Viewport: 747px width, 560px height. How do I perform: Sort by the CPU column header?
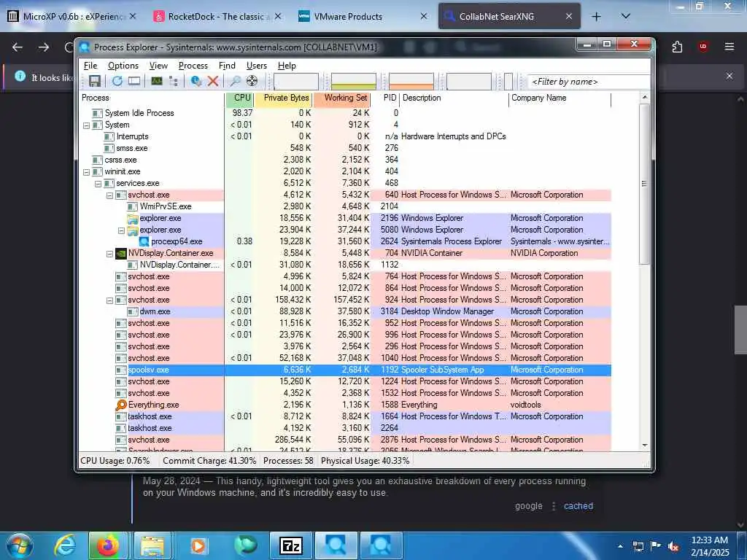point(241,98)
